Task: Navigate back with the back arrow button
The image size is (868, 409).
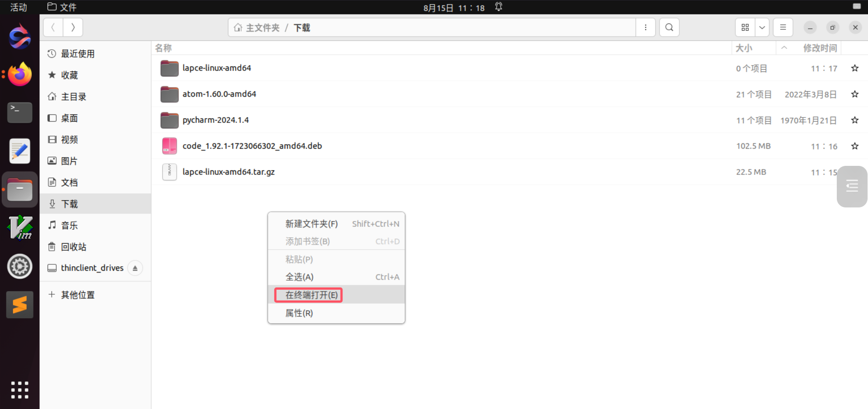Action: pos(53,28)
